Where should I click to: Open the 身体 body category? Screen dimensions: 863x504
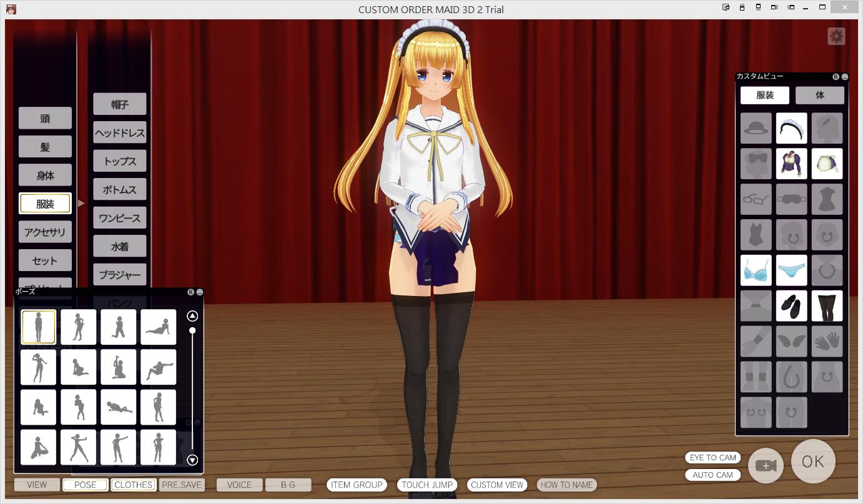[45, 175]
